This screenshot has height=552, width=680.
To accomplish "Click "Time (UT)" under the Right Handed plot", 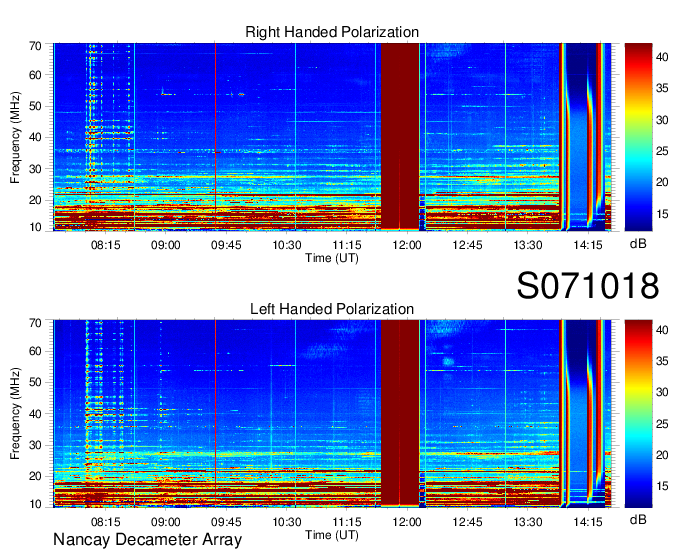I will pos(332,258).
